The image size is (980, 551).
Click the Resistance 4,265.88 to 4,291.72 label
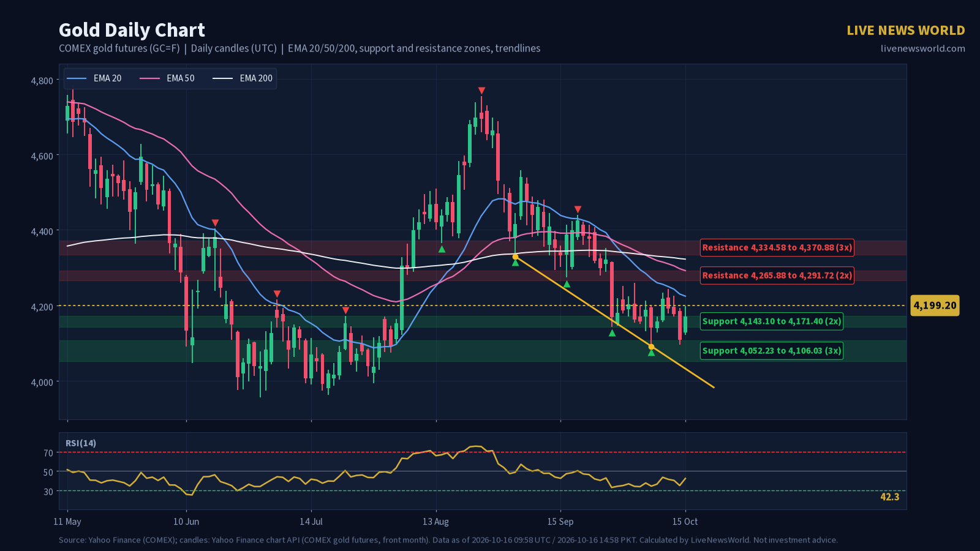click(x=777, y=275)
